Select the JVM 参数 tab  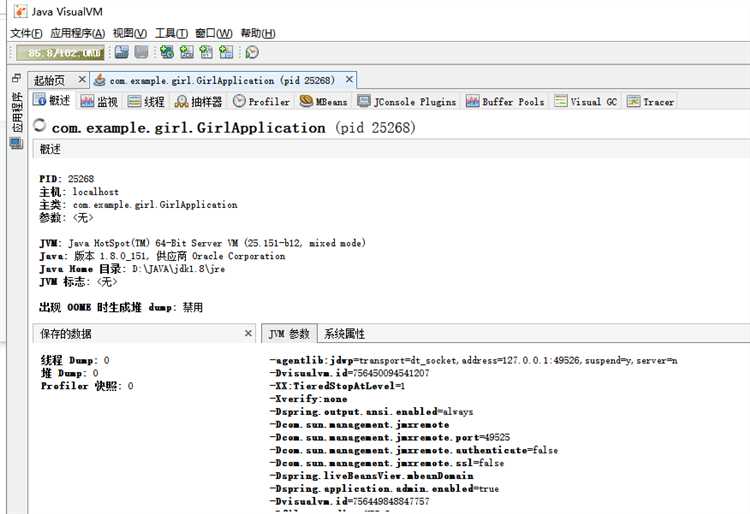point(289,333)
